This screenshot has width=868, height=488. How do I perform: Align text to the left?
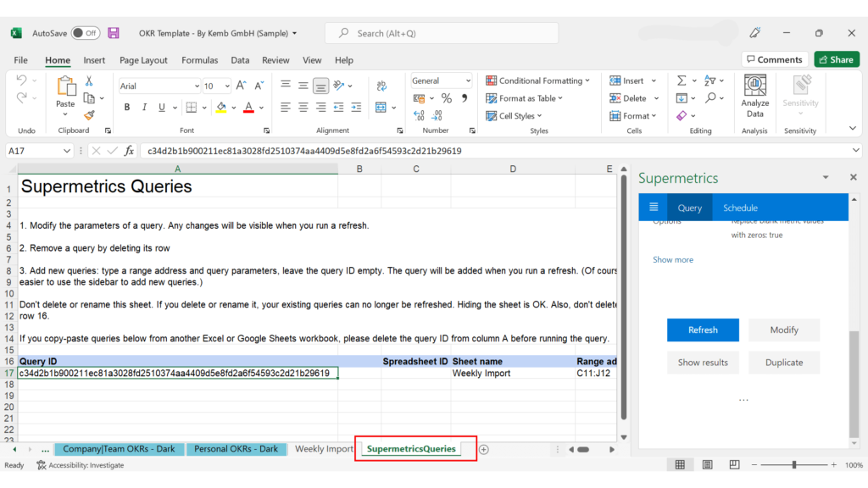286,108
